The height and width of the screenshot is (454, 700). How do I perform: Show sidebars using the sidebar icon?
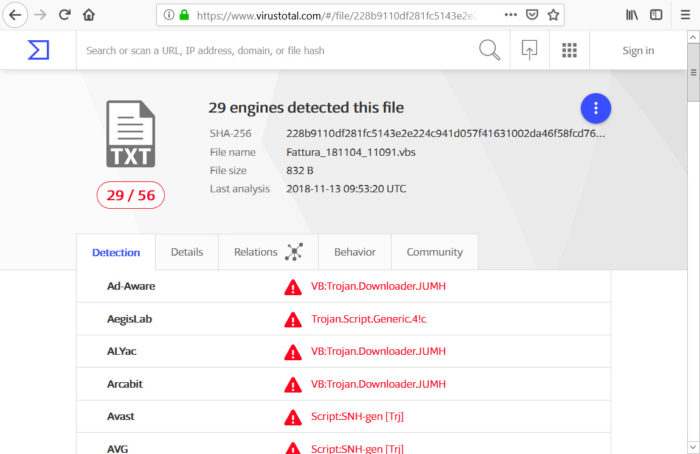[656, 15]
